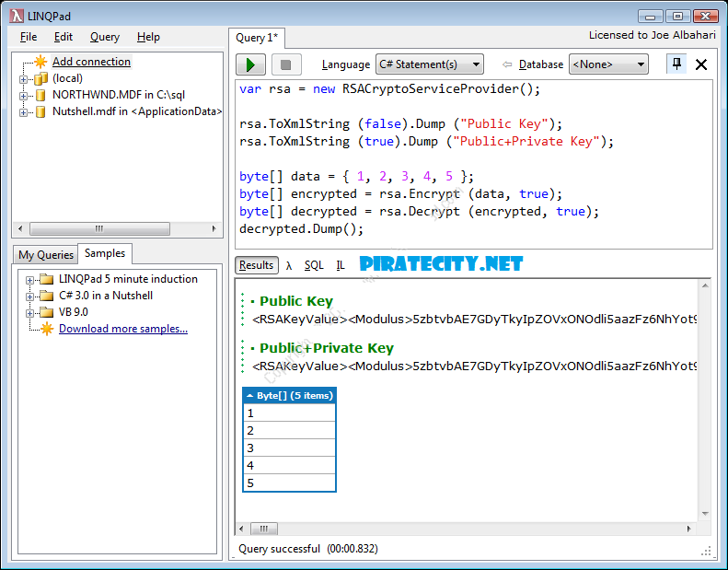Click the results pane scroll down arrow
The width and height of the screenshot is (728, 570).
pyautogui.click(x=705, y=513)
